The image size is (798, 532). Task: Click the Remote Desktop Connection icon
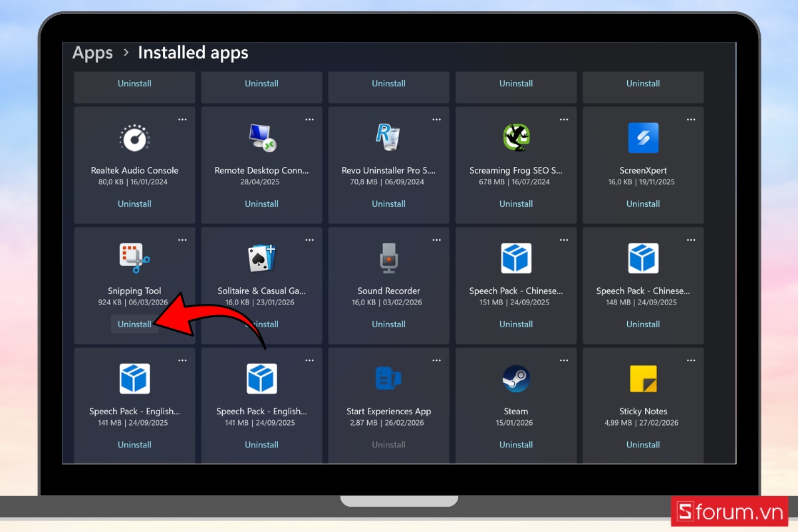click(261, 138)
